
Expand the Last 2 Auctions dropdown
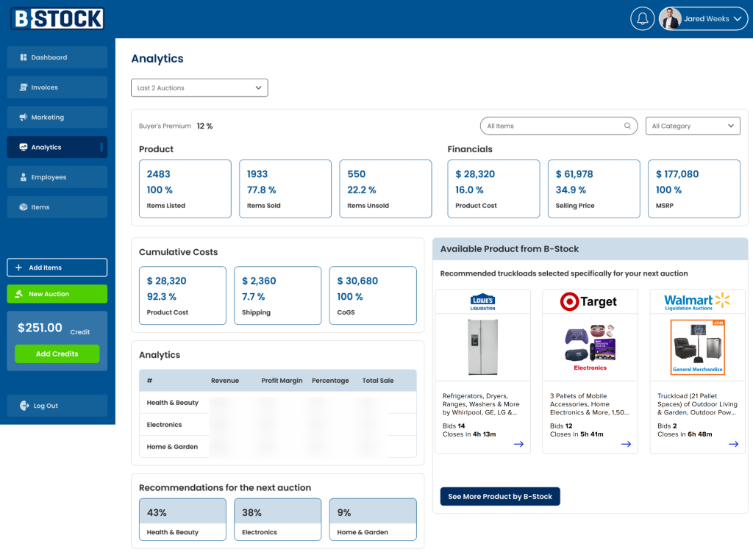199,88
